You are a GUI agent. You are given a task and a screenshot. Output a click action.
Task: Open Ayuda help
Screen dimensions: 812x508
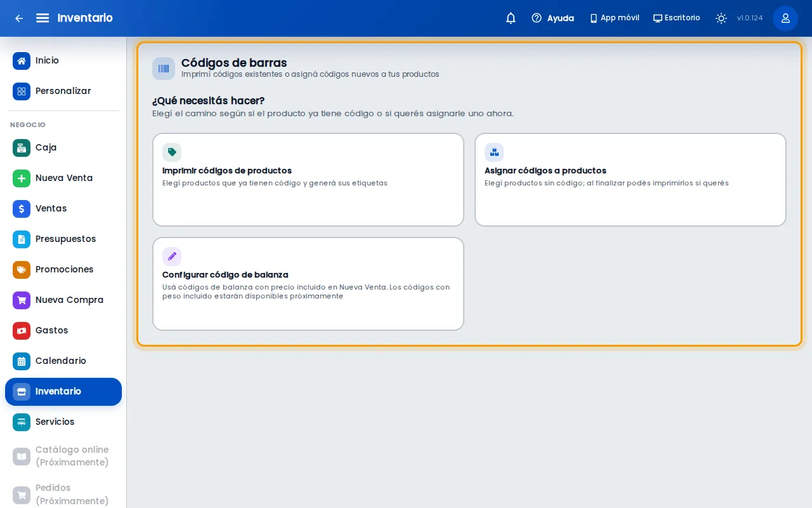pyautogui.click(x=553, y=18)
